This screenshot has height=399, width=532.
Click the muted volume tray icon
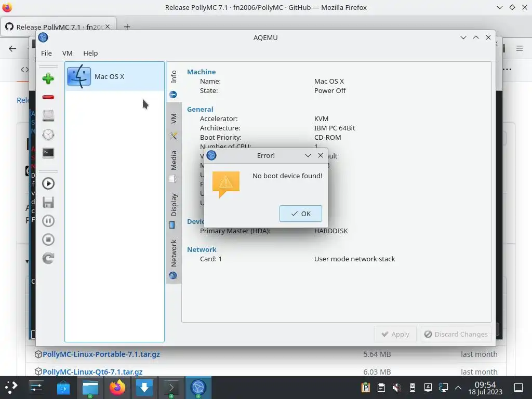[x=396, y=388]
